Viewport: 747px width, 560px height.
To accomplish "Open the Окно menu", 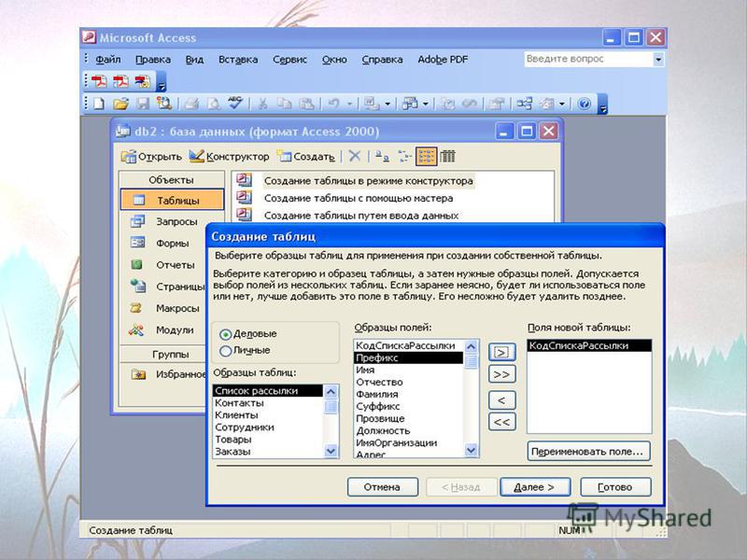I will (334, 60).
